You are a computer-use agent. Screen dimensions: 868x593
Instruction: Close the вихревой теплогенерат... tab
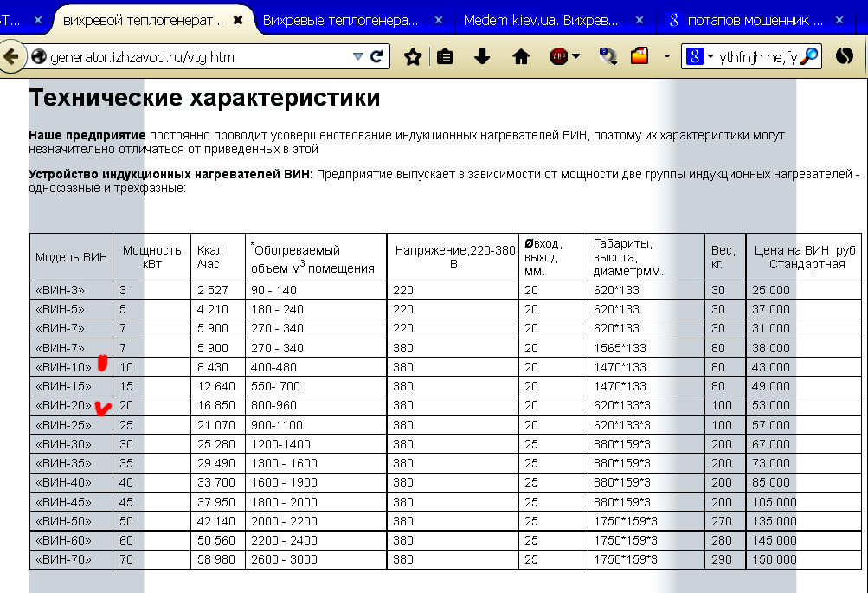(238, 21)
